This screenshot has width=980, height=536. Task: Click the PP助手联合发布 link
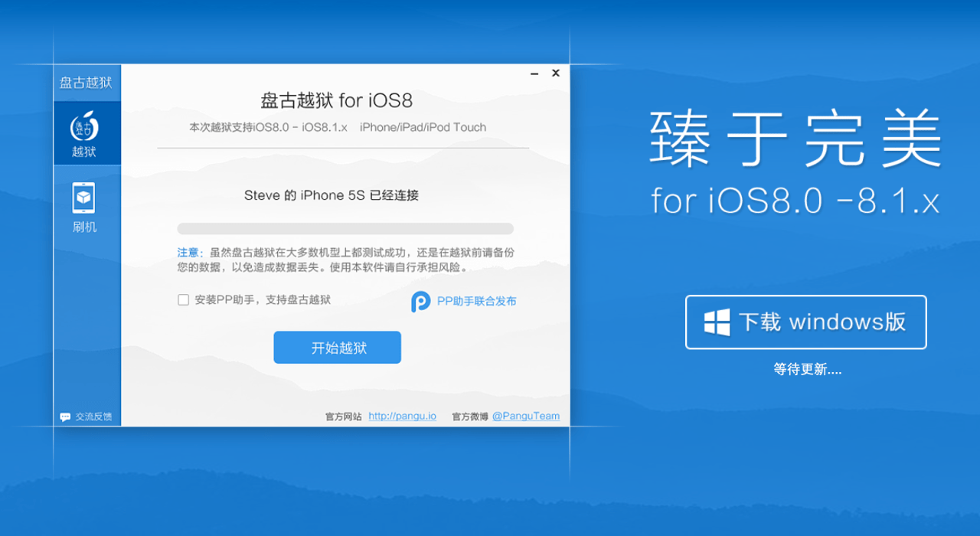476,302
